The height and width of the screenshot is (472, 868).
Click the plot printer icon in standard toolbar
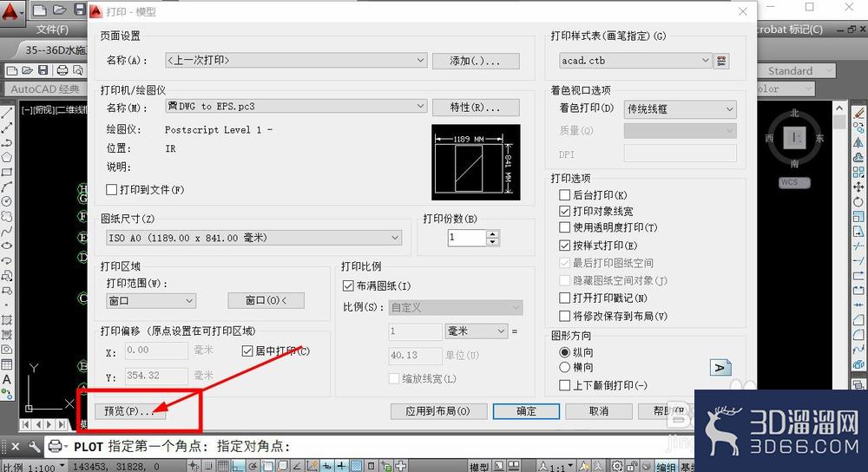62,70
